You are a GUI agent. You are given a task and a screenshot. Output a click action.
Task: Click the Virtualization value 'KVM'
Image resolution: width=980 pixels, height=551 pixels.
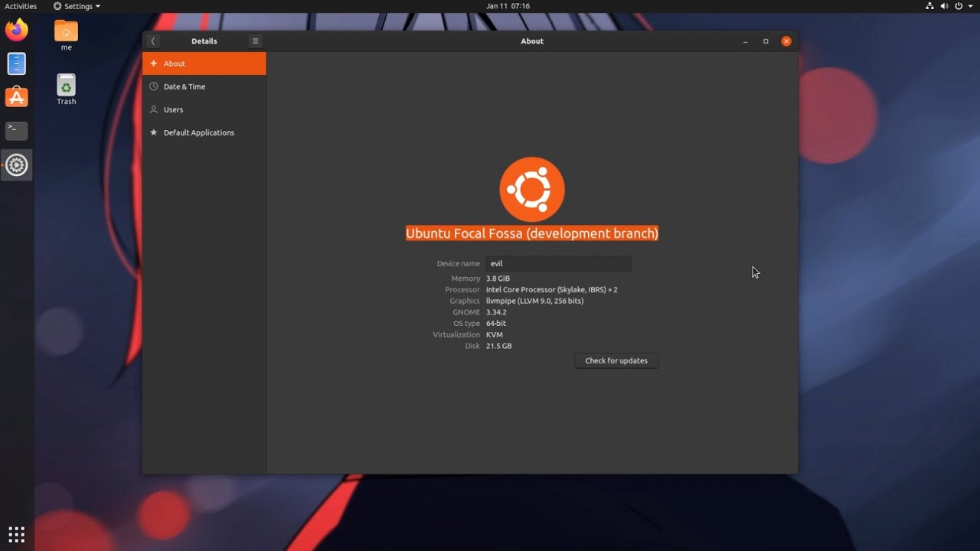(494, 334)
